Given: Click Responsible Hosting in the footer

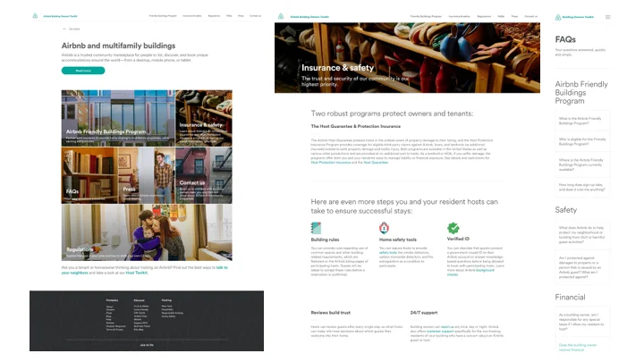Looking at the screenshot, I should point(172,313).
